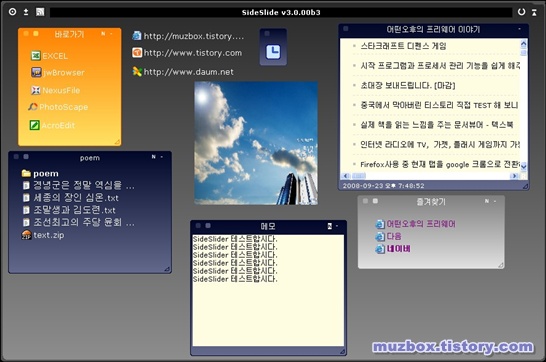
Task: Click the feed list scroll down arrow
Action: [x=523, y=167]
